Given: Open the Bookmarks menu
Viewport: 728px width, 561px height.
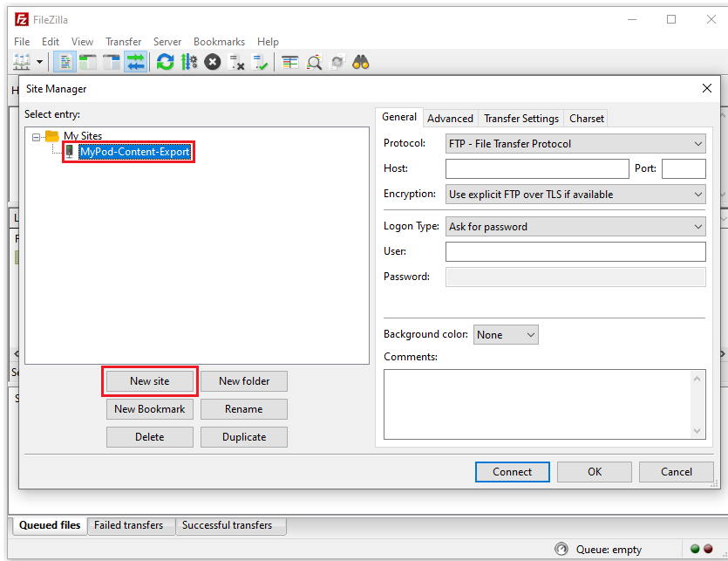Looking at the screenshot, I should click(x=219, y=42).
